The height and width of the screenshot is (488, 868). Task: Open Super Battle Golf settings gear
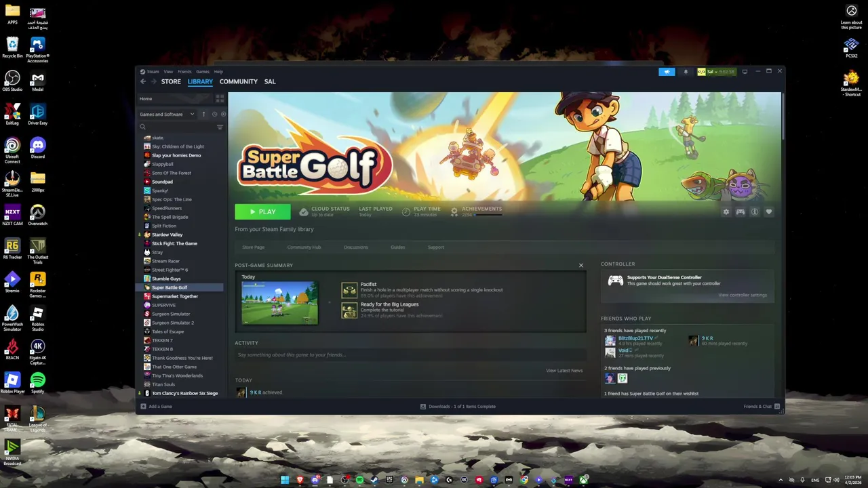(726, 212)
